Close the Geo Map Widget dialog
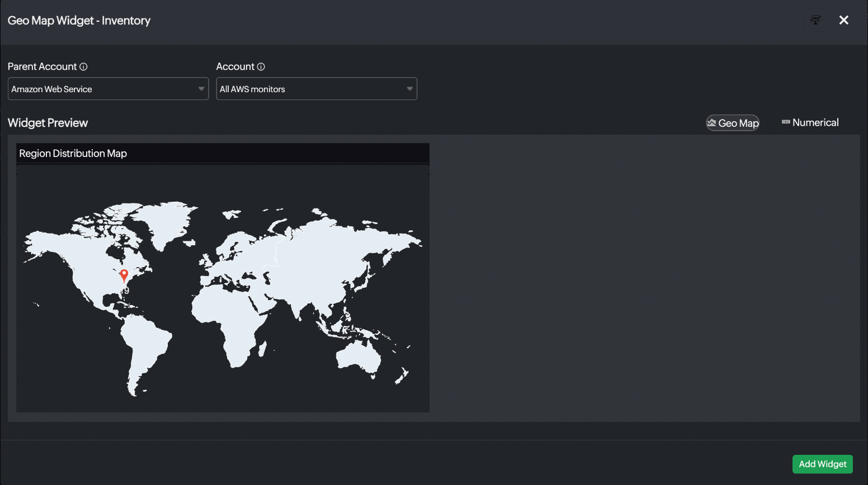The height and width of the screenshot is (485, 868). [x=843, y=20]
